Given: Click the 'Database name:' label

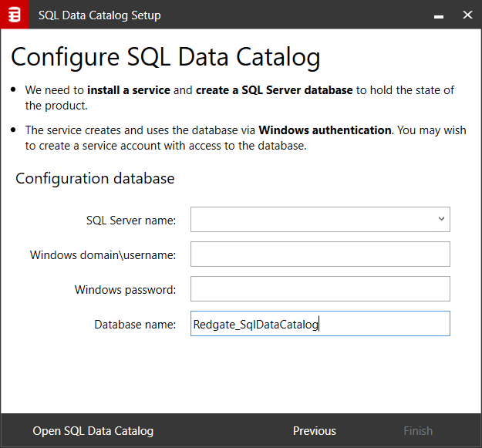Looking at the screenshot, I should click(135, 325).
